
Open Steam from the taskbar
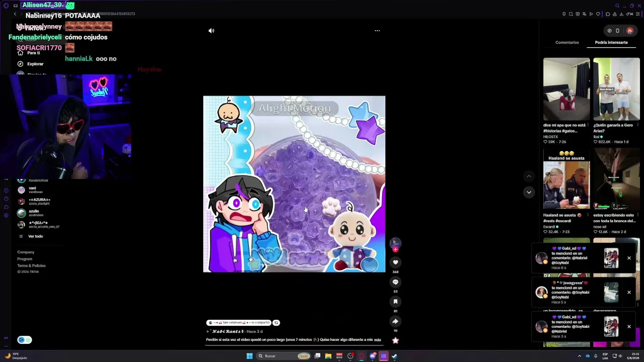pyautogui.click(x=394, y=356)
